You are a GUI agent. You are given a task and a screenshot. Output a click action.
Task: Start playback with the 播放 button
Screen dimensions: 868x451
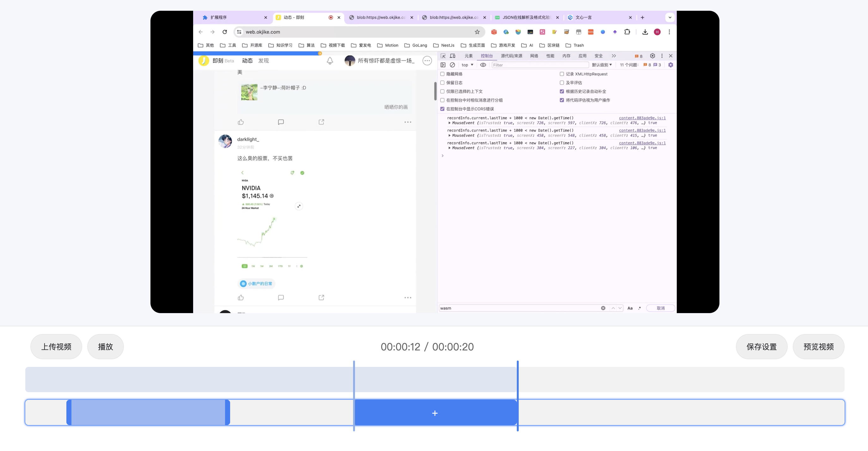(x=106, y=347)
